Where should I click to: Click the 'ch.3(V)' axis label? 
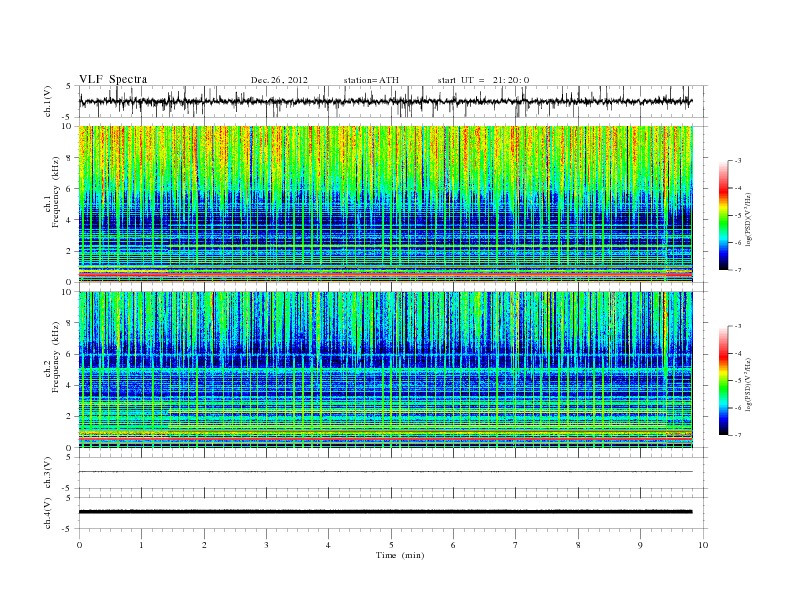[48, 473]
